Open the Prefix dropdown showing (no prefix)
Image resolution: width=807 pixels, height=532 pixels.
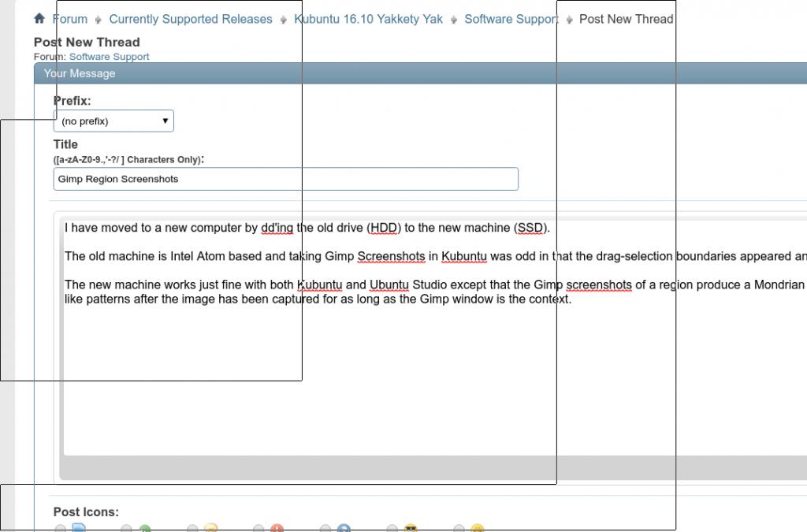(x=113, y=121)
